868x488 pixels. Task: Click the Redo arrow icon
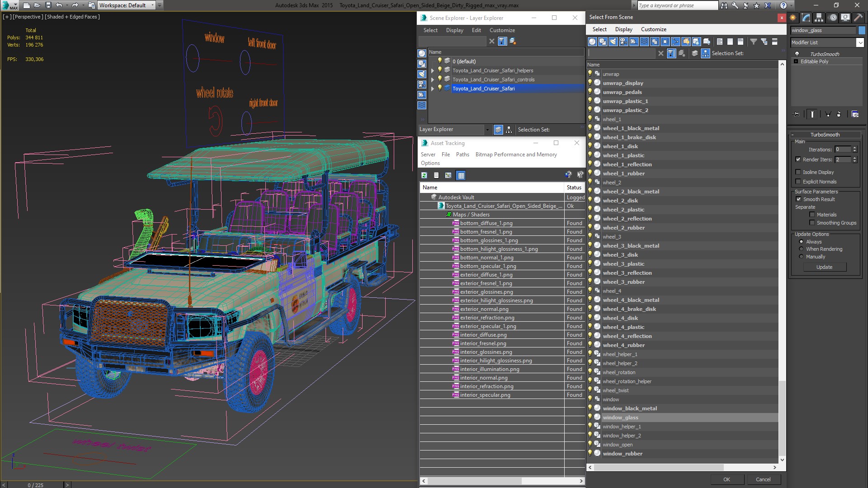pyautogui.click(x=75, y=5)
